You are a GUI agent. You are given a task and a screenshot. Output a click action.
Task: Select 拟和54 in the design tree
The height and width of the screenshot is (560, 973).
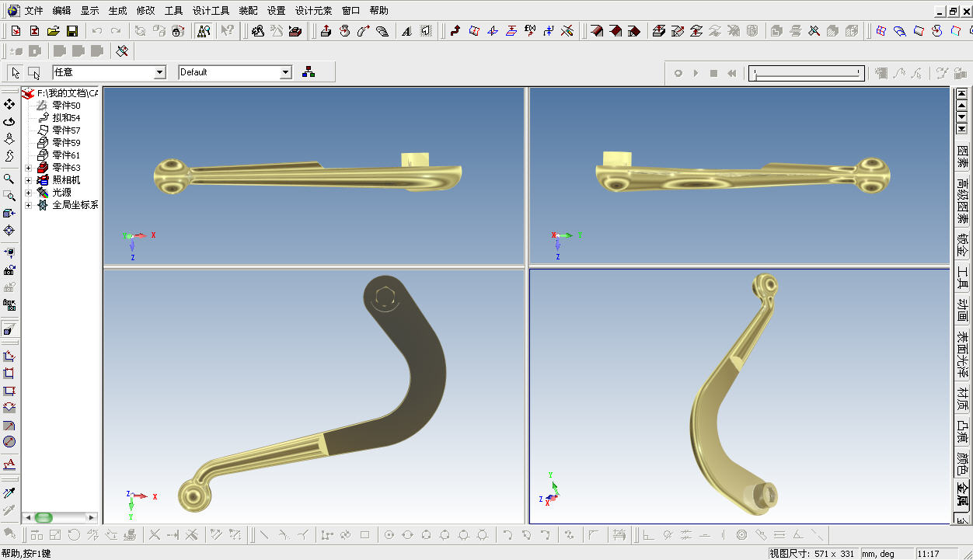coord(66,118)
